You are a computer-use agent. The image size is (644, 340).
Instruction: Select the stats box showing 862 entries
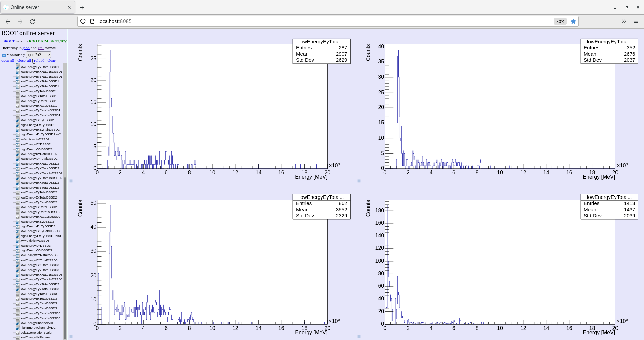[x=322, y=207]
